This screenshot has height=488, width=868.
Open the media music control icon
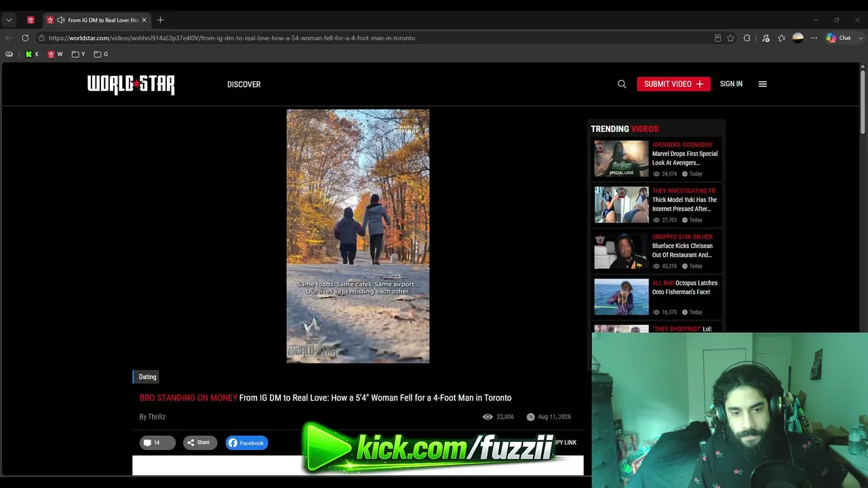point(766,38)
